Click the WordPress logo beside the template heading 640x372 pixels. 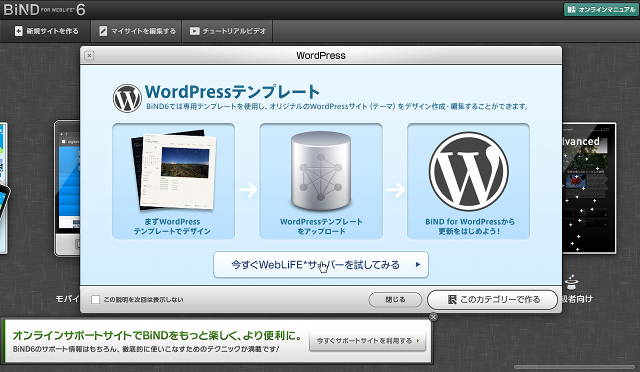[x=127, y=98]
